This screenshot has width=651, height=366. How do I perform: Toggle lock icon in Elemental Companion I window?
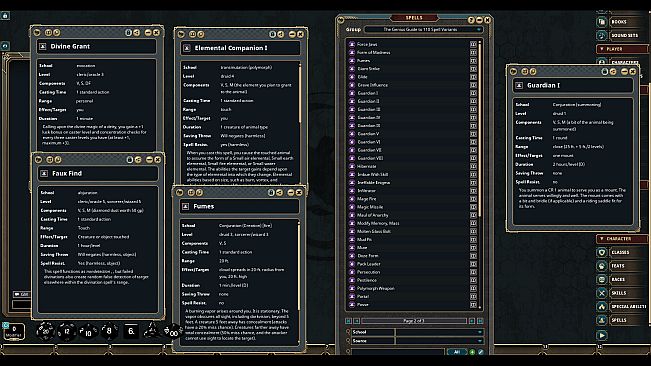tap(272, 34)
